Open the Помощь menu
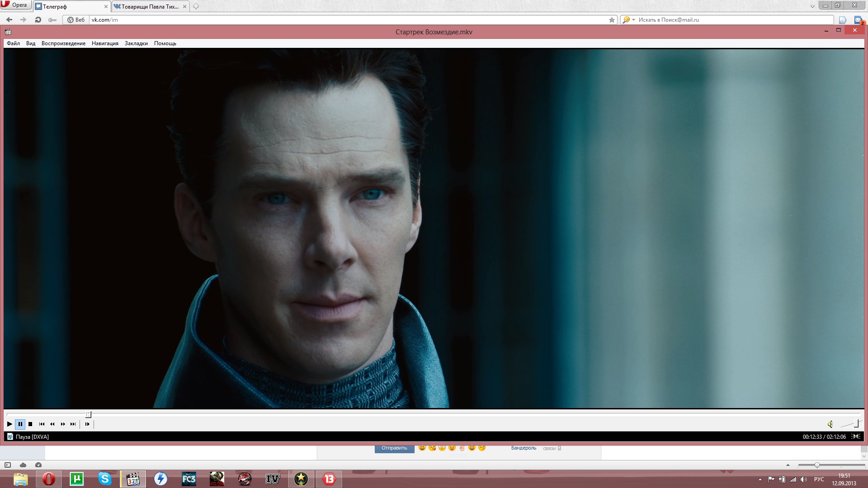Image resolution: width=868 pixels, height=488 pixels. 165,43
